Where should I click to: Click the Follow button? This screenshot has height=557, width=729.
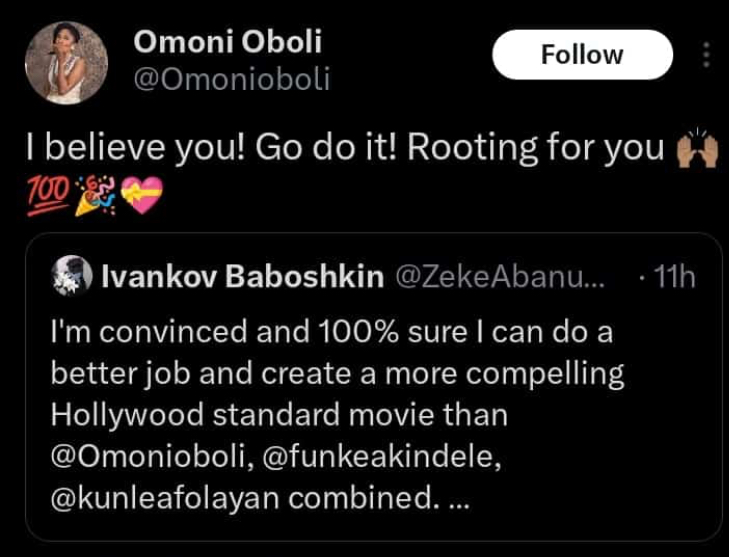pos(582,54)
